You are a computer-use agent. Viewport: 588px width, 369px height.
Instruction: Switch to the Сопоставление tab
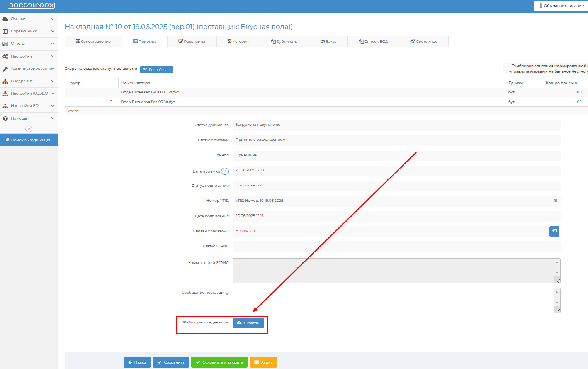point(93,42)
